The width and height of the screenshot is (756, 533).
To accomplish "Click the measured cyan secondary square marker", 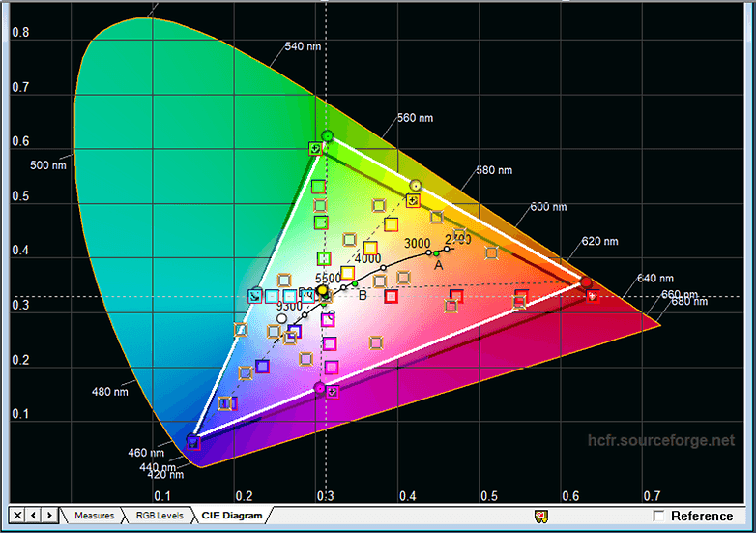I will coord(254,296).
